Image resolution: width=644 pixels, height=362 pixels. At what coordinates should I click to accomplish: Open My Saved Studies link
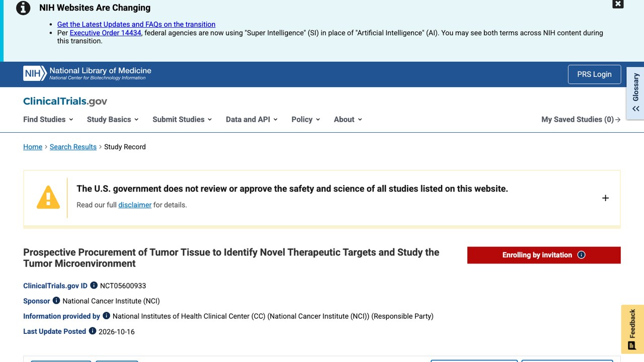581,119
